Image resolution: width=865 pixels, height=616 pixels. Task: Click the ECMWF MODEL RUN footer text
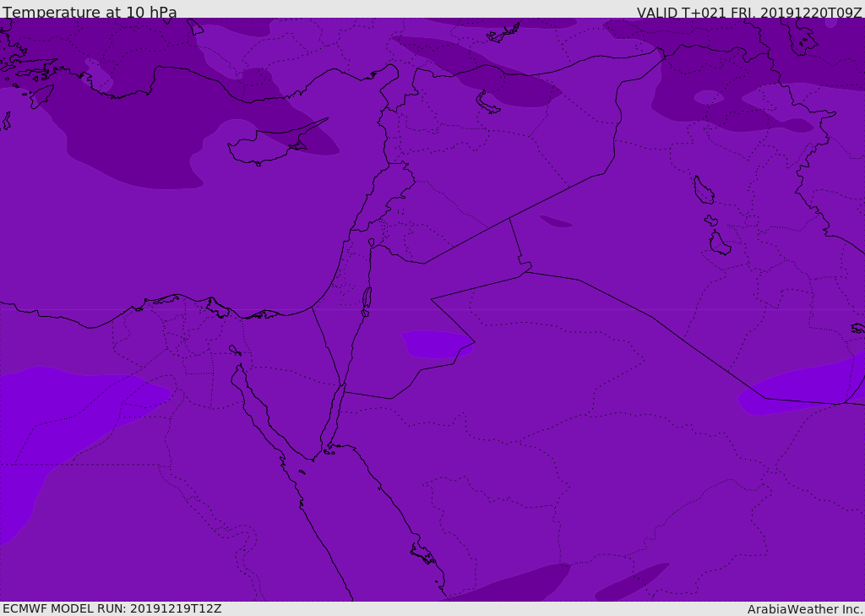(112, 608)
